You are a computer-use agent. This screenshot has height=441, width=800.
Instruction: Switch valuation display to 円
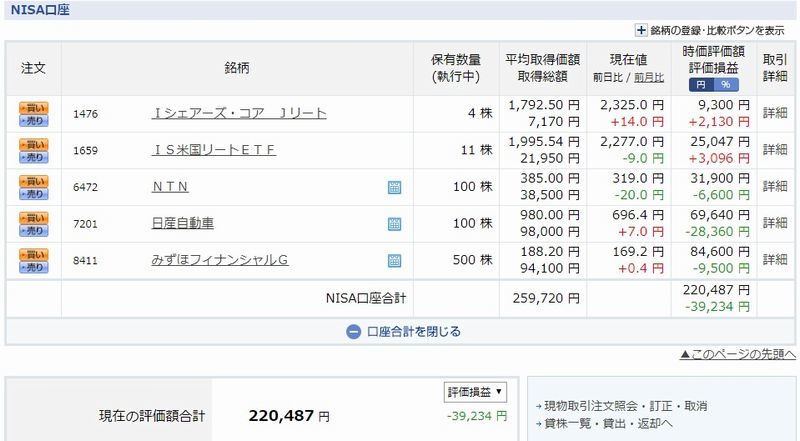(701, 85)
